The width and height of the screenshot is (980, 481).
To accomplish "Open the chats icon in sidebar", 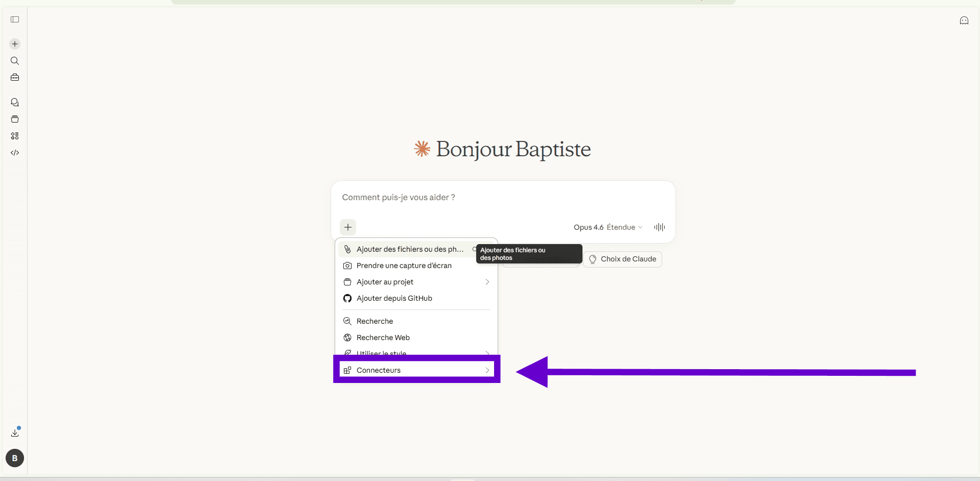I will 15,102.
